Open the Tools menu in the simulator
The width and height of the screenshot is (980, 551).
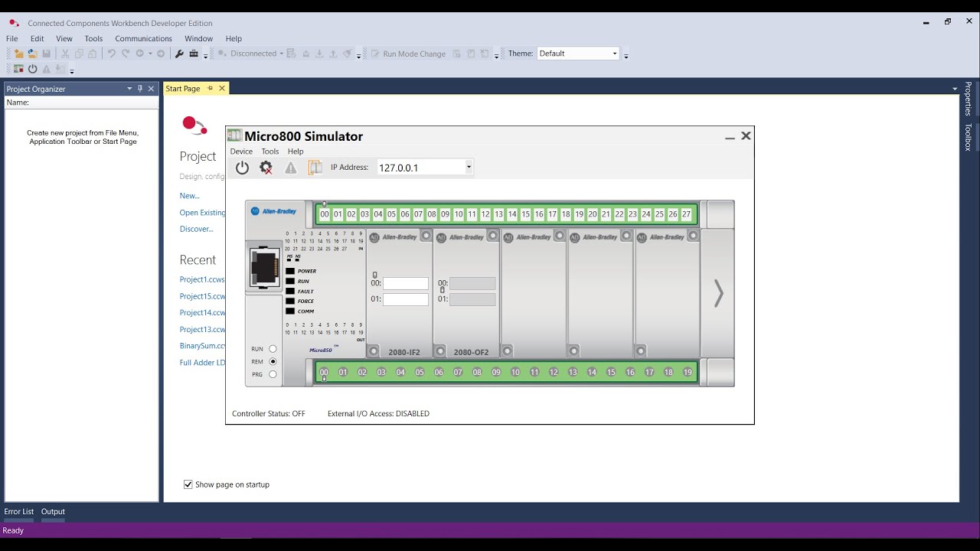click(270, 152)
